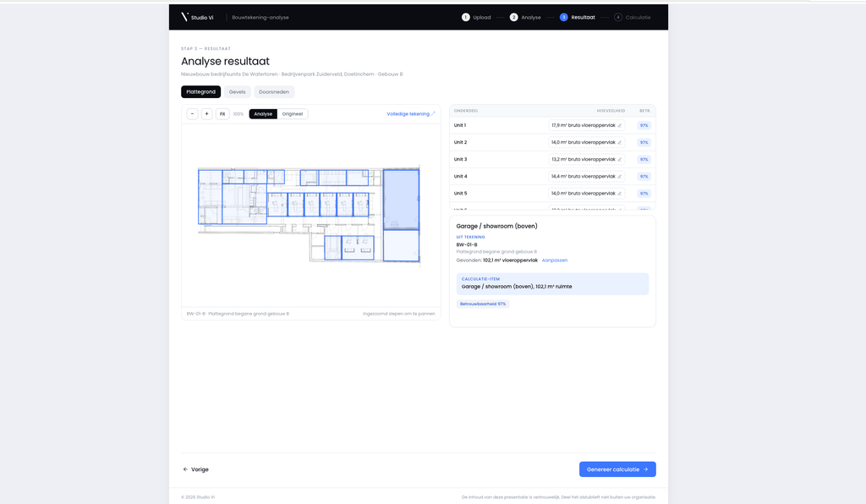Image resolution: width=866 pixels, height=504 pixels.
Task: Click the Genereer calculatie button
Action: (617, 469)
